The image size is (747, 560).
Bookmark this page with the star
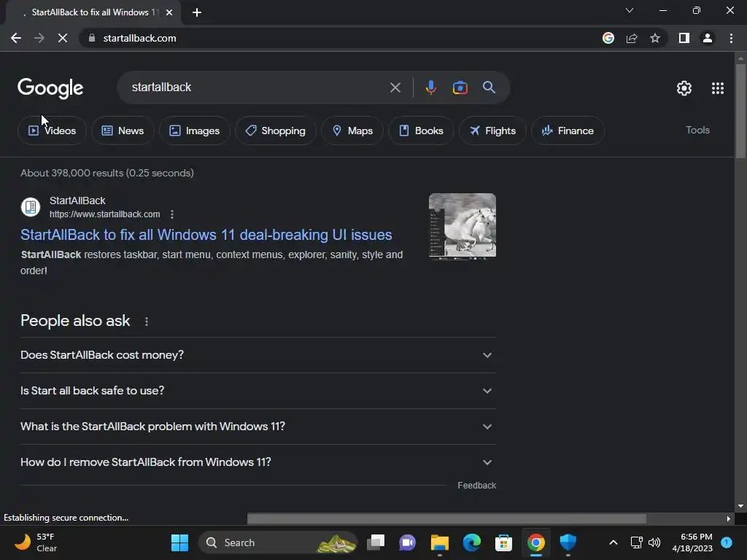click(x=655, y=38)
